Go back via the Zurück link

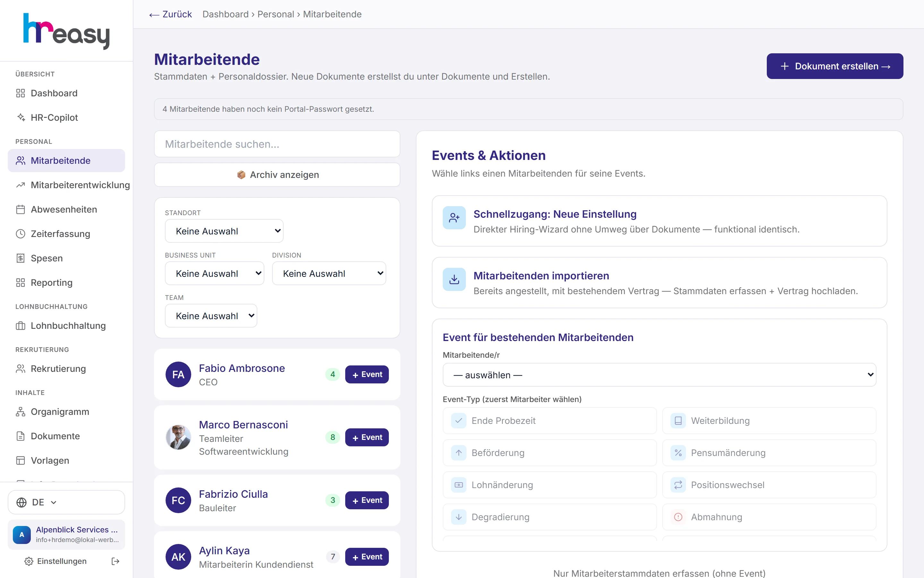point(170,14)
